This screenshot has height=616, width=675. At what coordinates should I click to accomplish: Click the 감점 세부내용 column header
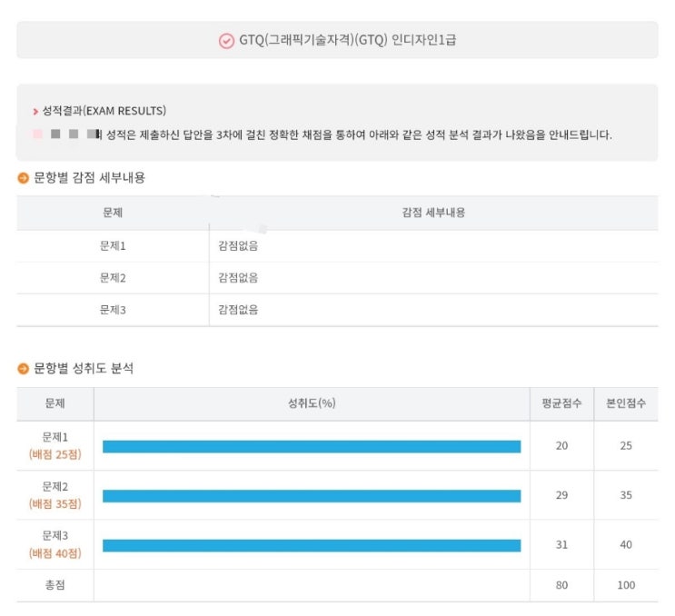tap(433, 213)
